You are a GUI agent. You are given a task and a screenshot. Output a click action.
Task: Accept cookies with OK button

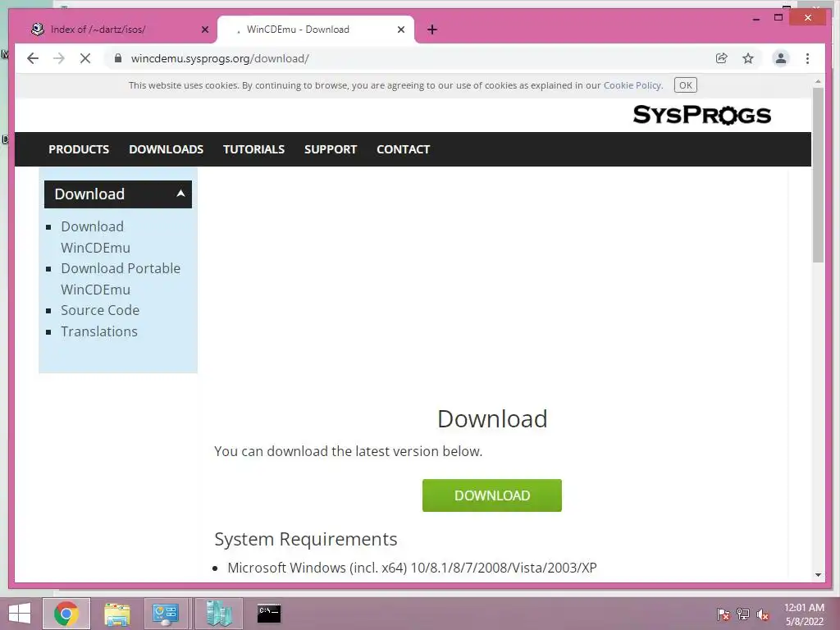pos(685,85)
